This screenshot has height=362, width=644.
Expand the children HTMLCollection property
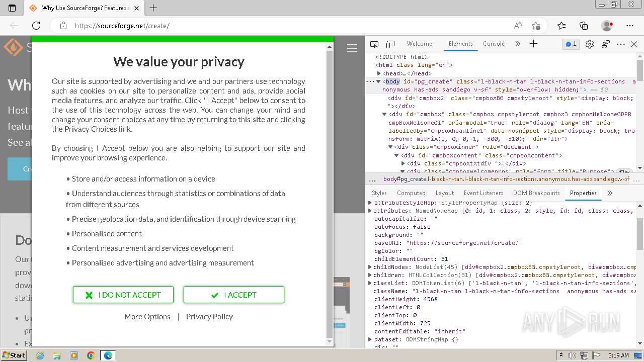point(370,275)
